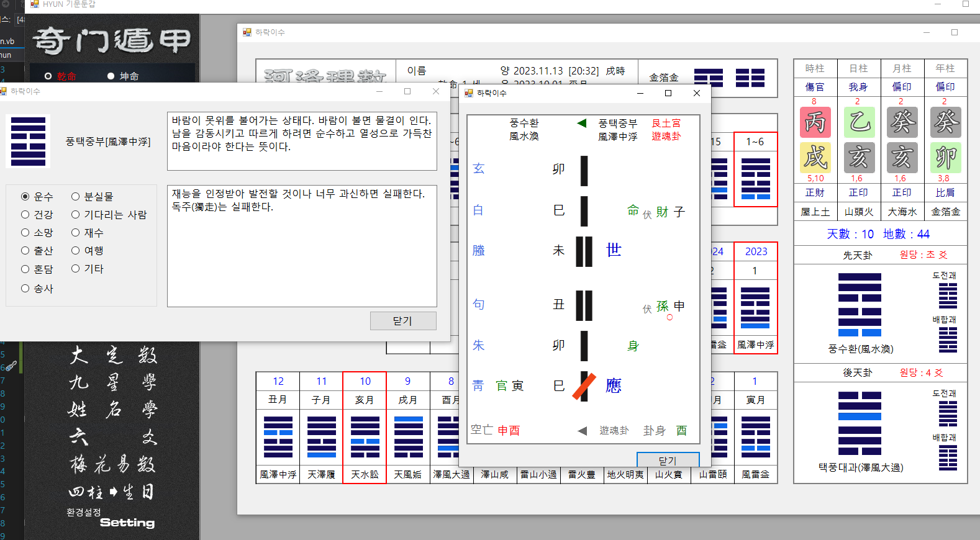Click the hexagram meaning text box
980x540 pixels.
click(x=302, y=141)
